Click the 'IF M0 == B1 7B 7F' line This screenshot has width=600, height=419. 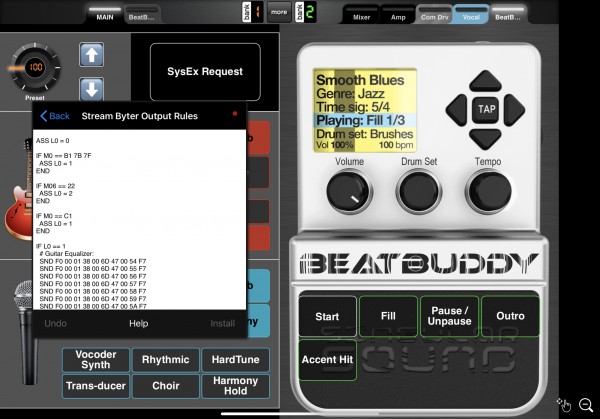point(64,156)
